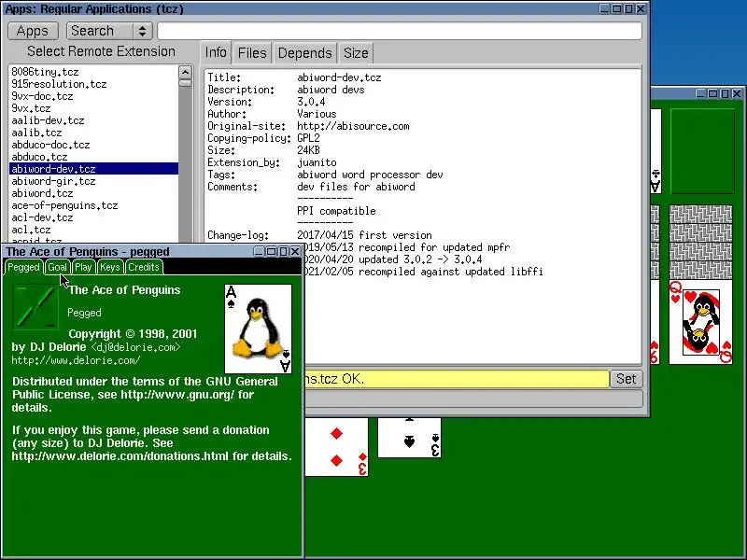Open the Goal tab in help window
This screenshot has height=560, width=747.
57,267
